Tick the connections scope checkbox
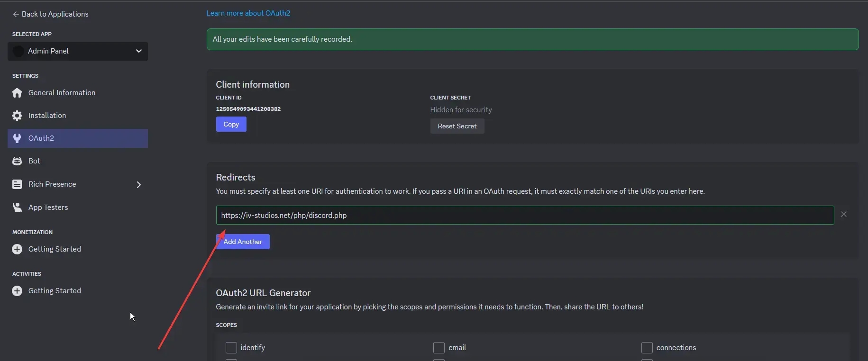 (647, 348)
